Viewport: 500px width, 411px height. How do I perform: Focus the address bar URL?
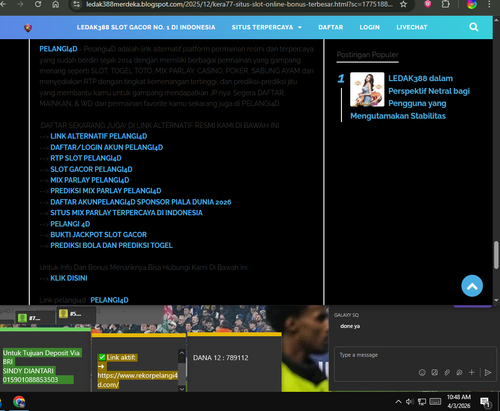[x=239, y=4]
